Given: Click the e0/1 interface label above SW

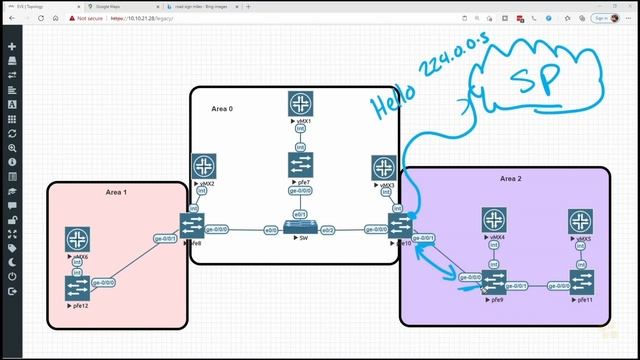Looking at the screenshot, I should click(x=300, y=214).
